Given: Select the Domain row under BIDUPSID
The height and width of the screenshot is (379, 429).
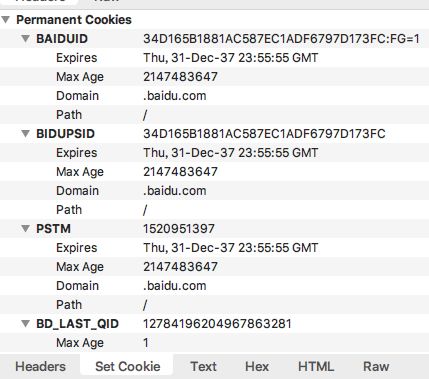Looking at the screenshot, I should 214,191.
